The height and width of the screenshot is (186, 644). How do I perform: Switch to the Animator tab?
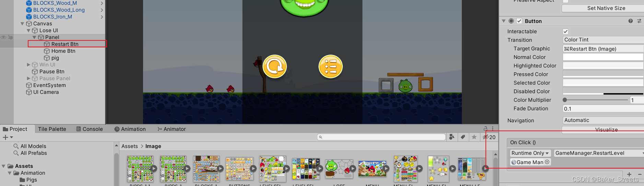tap(172, 129)
